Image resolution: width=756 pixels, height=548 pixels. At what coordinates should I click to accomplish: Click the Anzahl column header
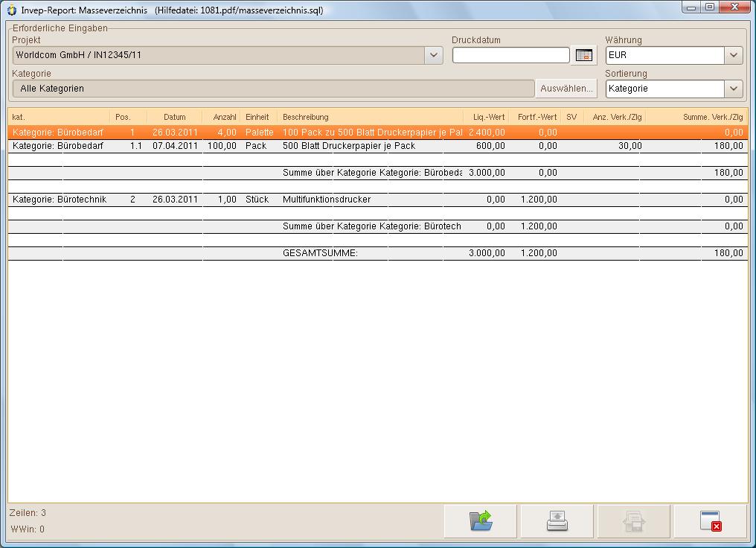coord(221,117)
